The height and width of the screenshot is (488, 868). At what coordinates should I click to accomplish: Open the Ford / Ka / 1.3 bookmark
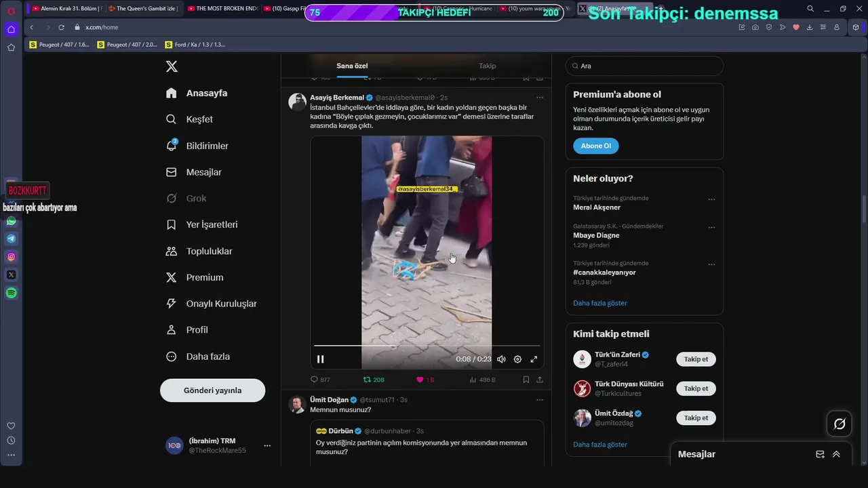[x=195, y=45]
